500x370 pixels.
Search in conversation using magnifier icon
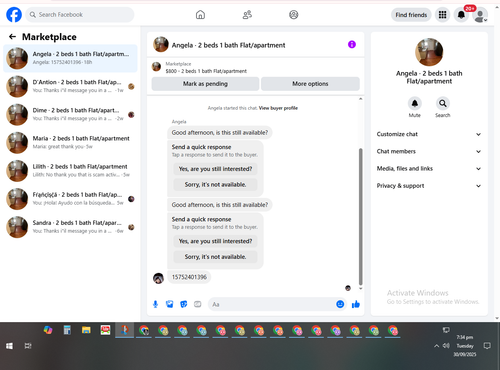click(x=443, y=103)
